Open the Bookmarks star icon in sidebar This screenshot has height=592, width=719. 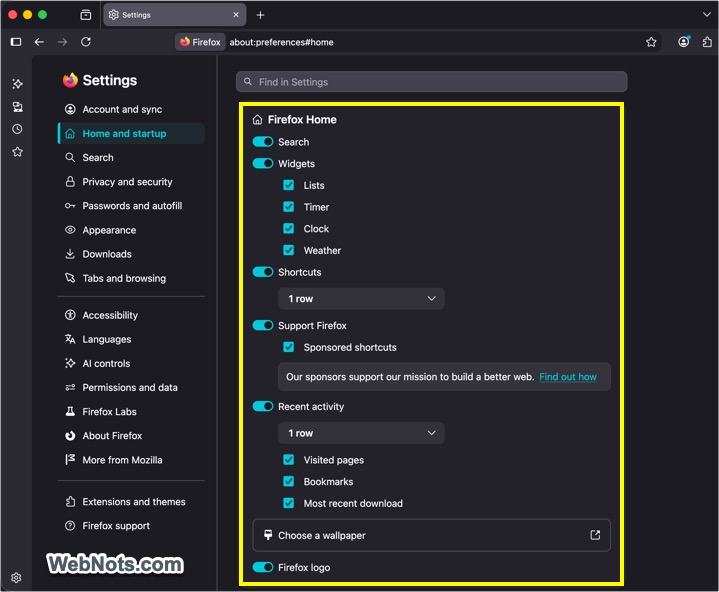tap(17, 151)
